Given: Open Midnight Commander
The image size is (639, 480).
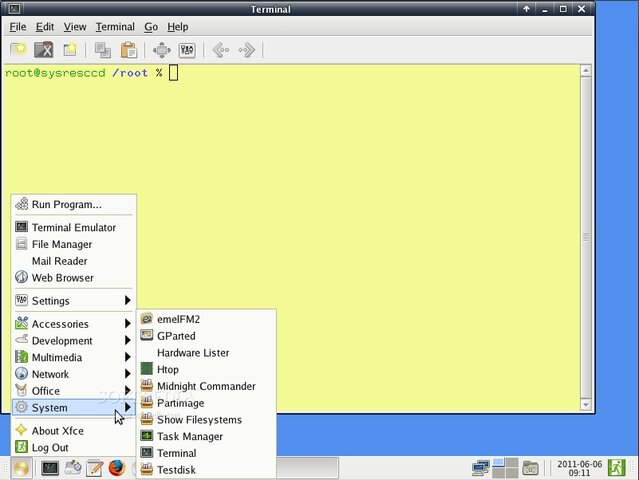Looking at the screenshot, I should 207,386.
